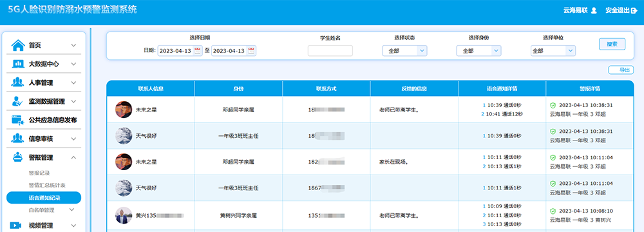The image size is (644, 232).
Task: Expand the 信息审核 chevron
Action: point(73,139)
